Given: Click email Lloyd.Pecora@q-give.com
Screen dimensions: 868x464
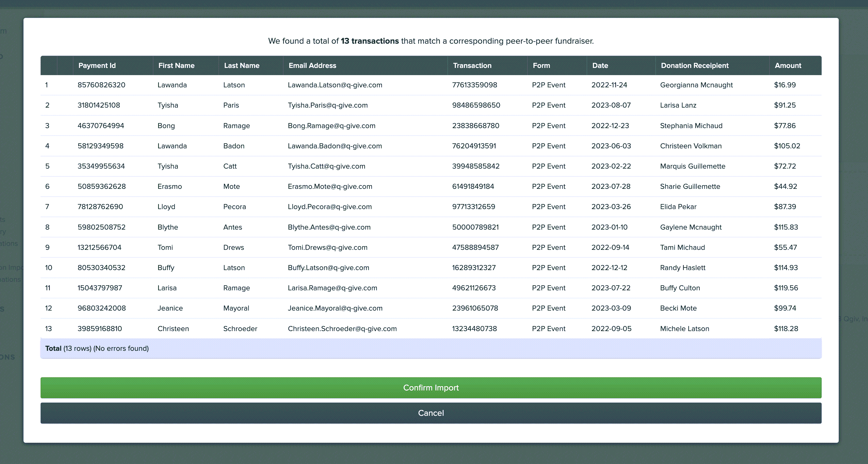Looking at the screenshot, I should 329,206.
